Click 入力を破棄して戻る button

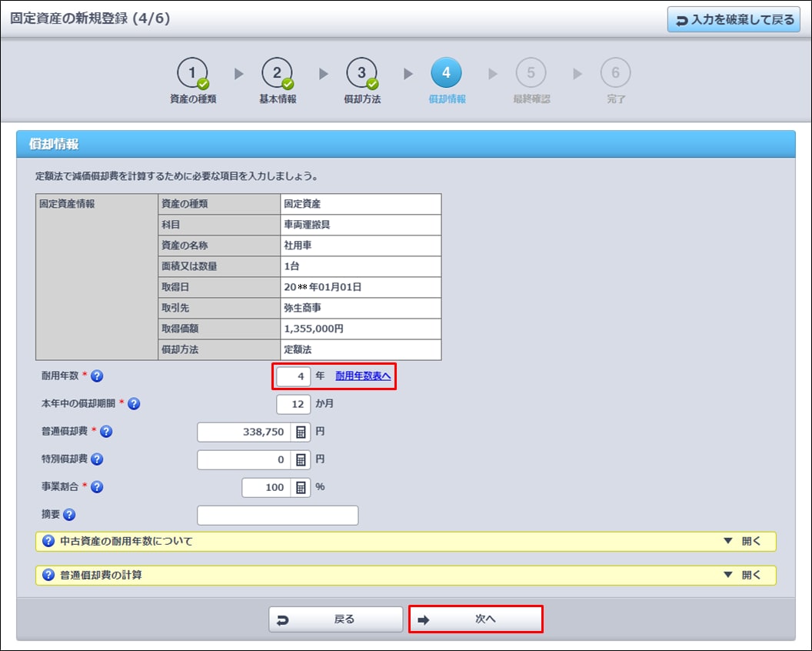point(734,20)
